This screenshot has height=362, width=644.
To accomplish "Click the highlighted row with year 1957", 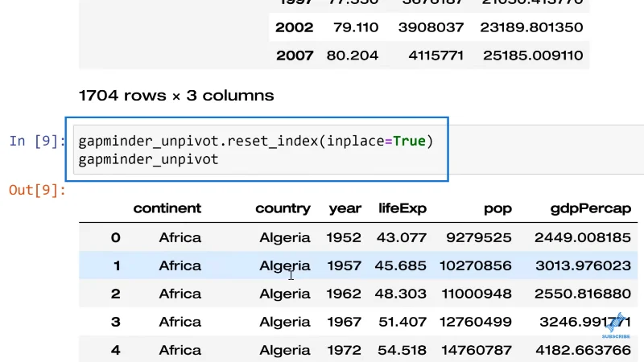I will coord(358,265).
